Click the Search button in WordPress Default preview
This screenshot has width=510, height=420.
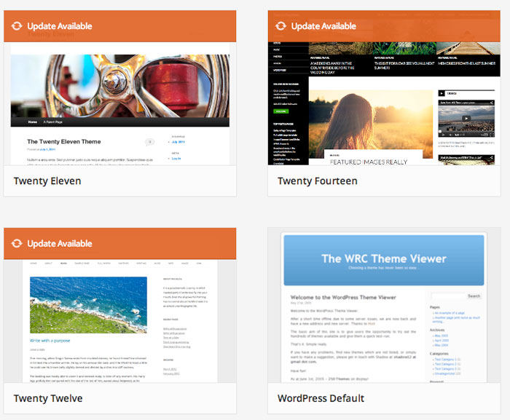pos(474,296)
